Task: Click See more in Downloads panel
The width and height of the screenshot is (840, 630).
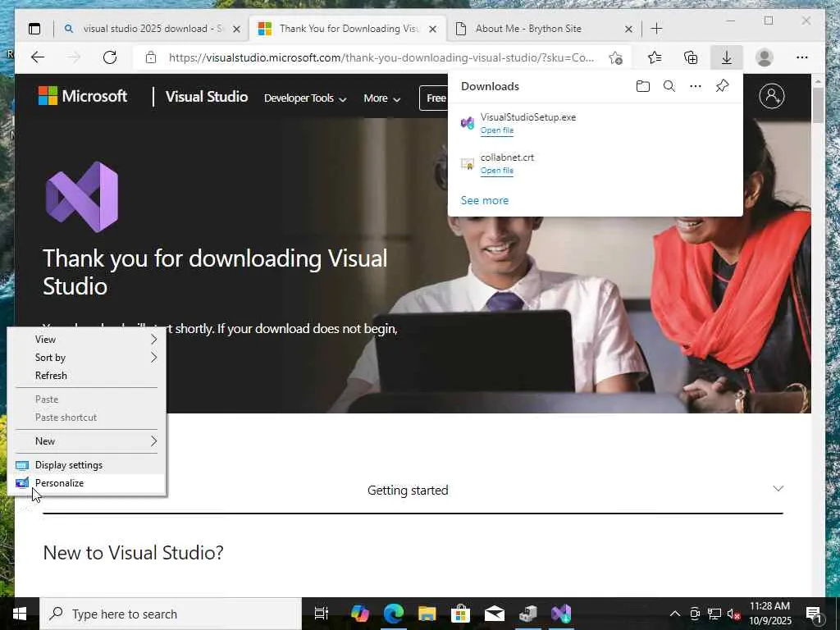Action: (485, 200)
